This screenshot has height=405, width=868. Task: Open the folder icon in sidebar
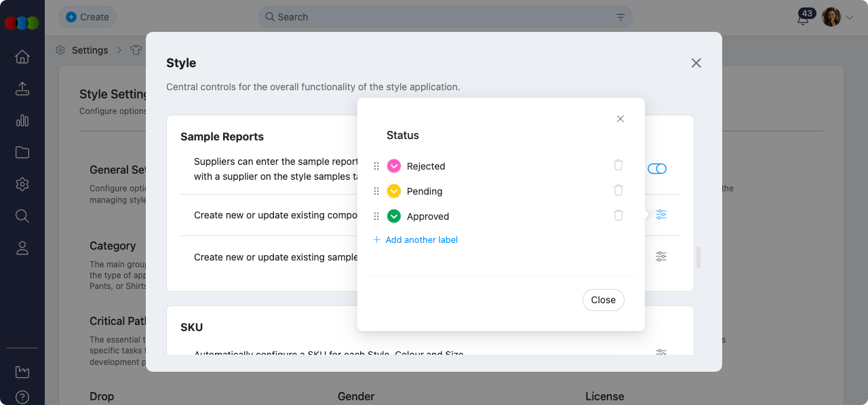coord(22,153)
